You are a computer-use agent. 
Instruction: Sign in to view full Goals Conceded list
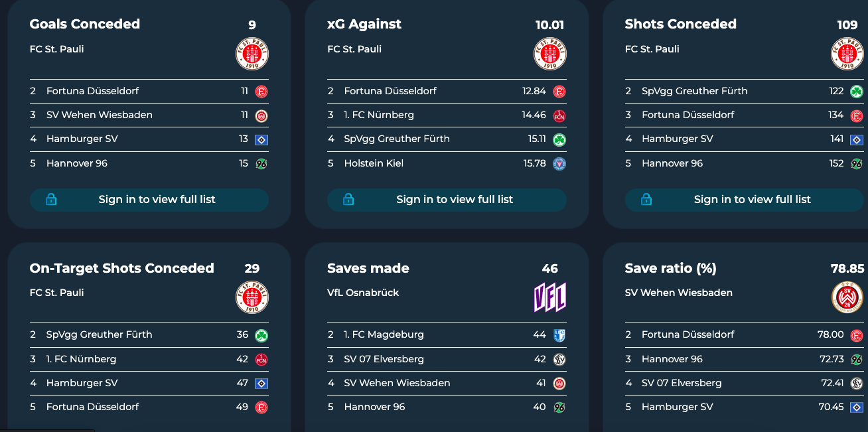click(157, 199)
